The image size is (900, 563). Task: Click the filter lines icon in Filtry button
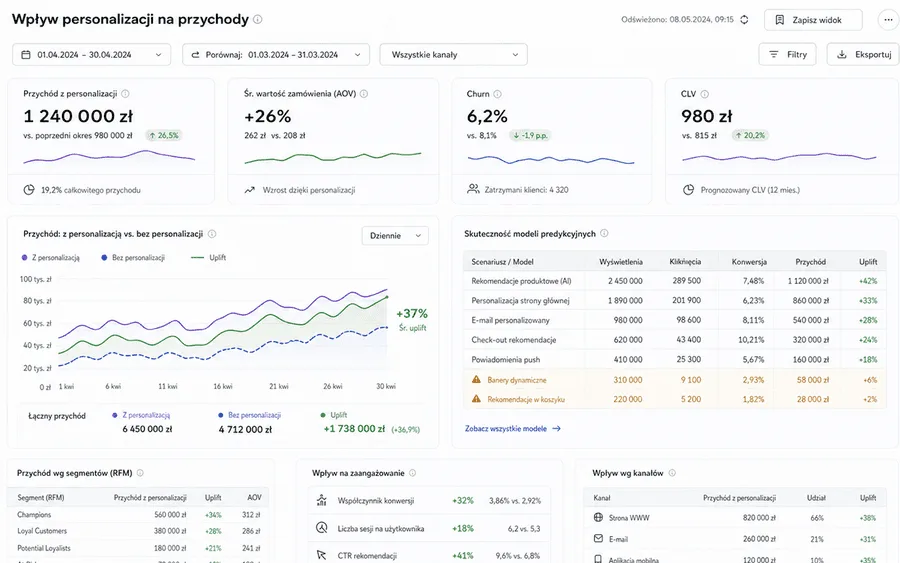point(774,55)
